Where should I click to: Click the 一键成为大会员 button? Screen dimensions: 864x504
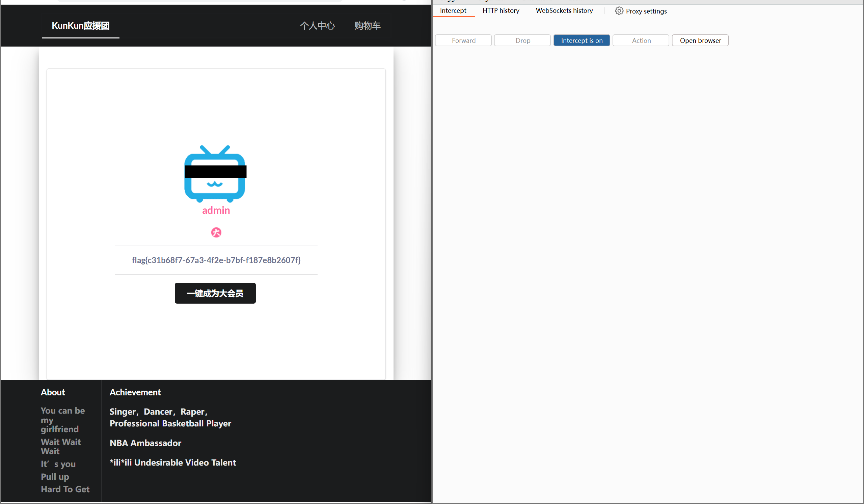[x=215, y=293]
